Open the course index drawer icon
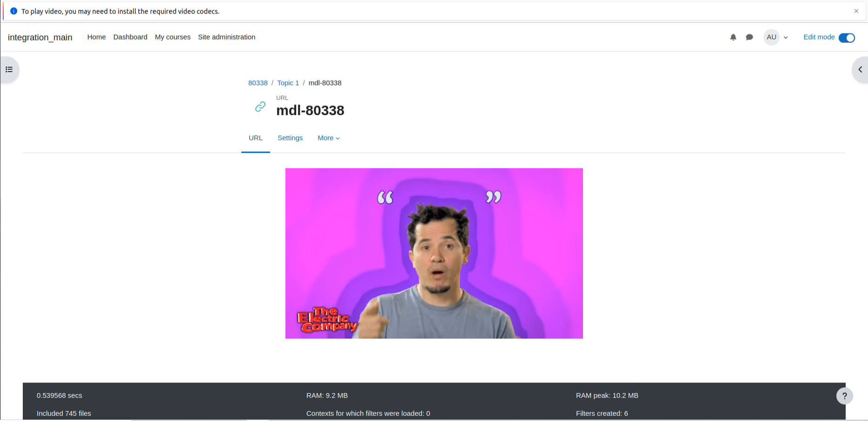Screen dimensions: 868x421 (9, 70)
